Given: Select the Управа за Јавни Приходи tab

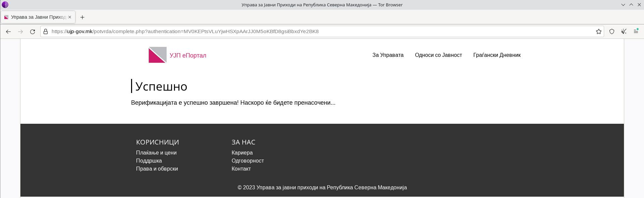Looking at the screenshot, I should [37, 17].
